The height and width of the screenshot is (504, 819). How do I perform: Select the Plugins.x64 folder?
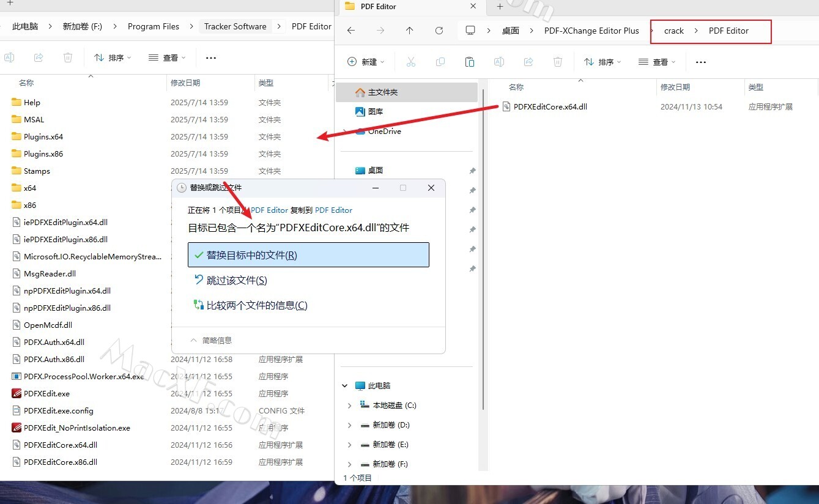pos(43,136)
